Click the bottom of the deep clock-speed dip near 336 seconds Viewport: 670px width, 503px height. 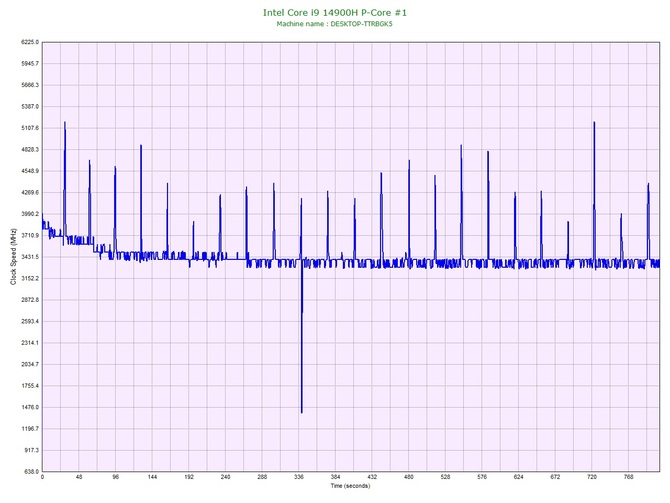[302, 412]
